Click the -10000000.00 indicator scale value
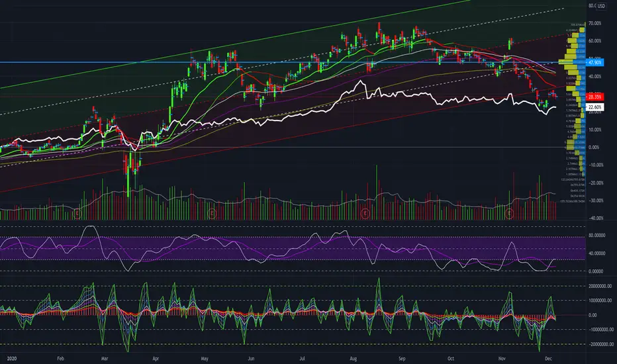This screenshot has width=617, height=364. (x=600, y=330)
